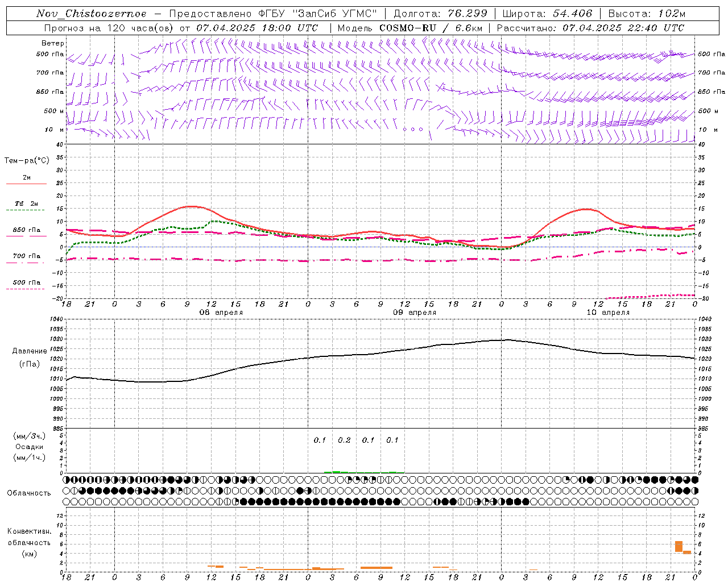This screenshot has width=728, height=582.
Task: Click the 1040 label on left pressure axis
Action: point(56,319)
